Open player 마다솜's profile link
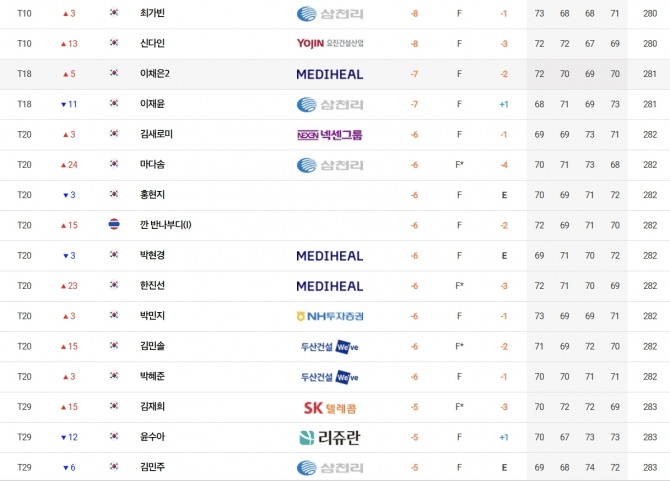This screenshot has width=670, height=481. (153, 165)
